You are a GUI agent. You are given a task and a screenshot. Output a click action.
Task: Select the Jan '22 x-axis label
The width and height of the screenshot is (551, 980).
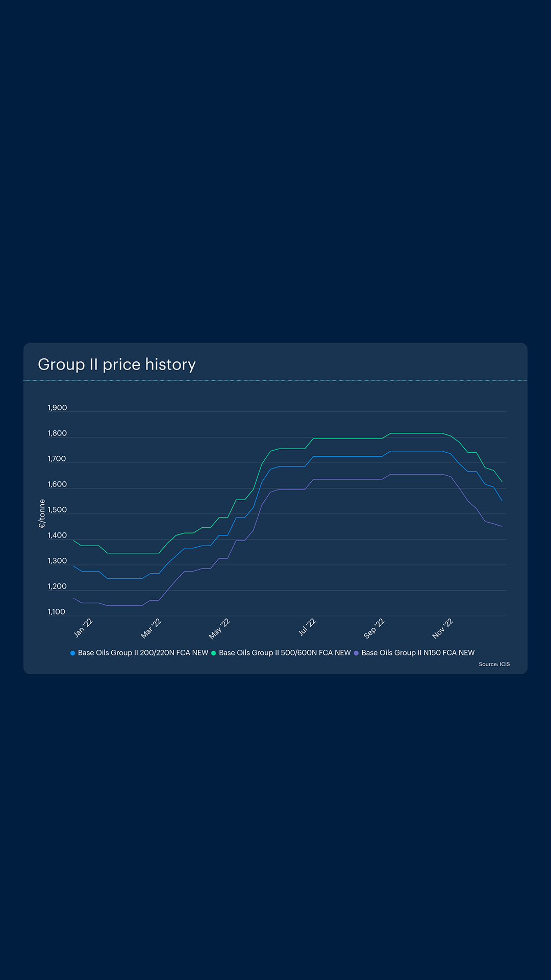pos(83,628)
